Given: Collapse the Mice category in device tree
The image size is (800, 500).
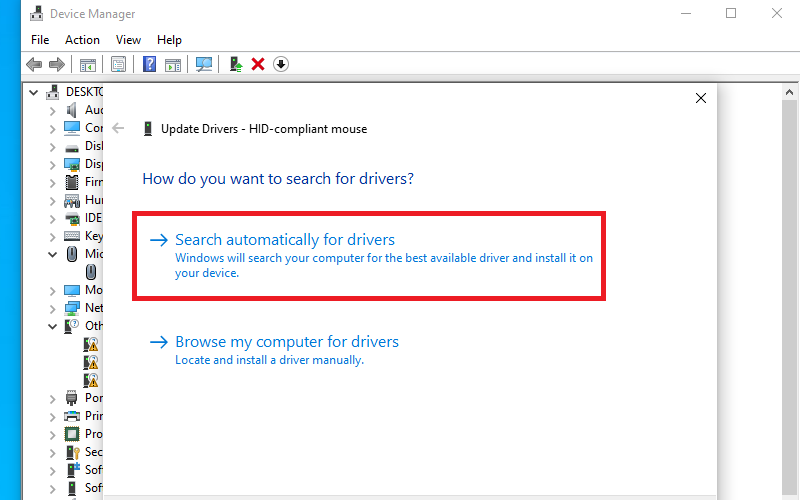Looking at the screenshot, I should point(53,254).
